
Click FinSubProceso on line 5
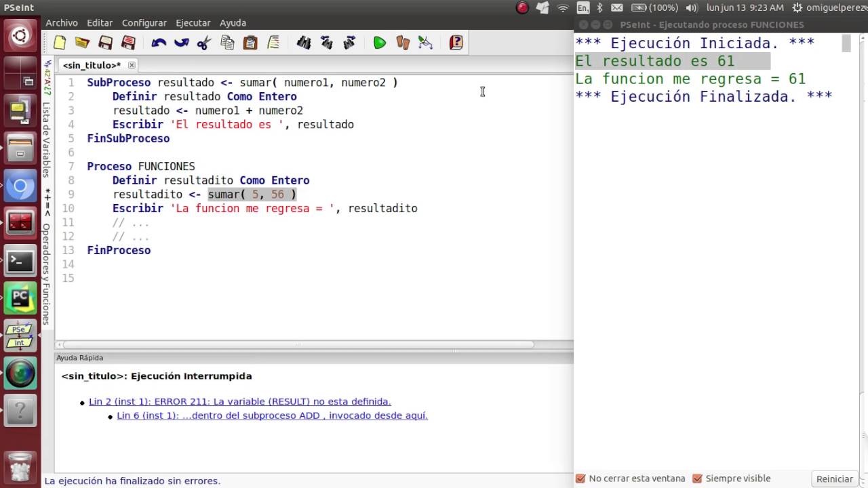pyautogui.click(x=128, y=138)
